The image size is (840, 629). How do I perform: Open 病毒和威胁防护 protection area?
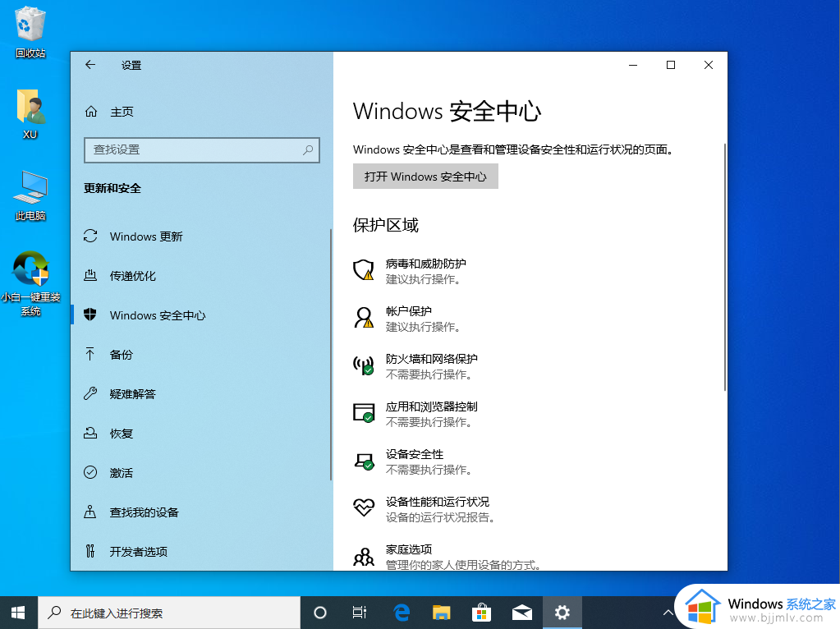(x=410, y=271)
